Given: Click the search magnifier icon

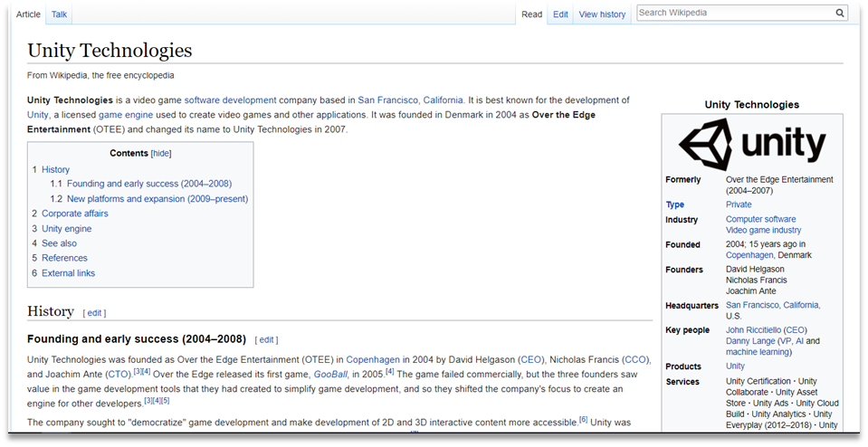Looking at the screenshot, I should click(840, 13).
